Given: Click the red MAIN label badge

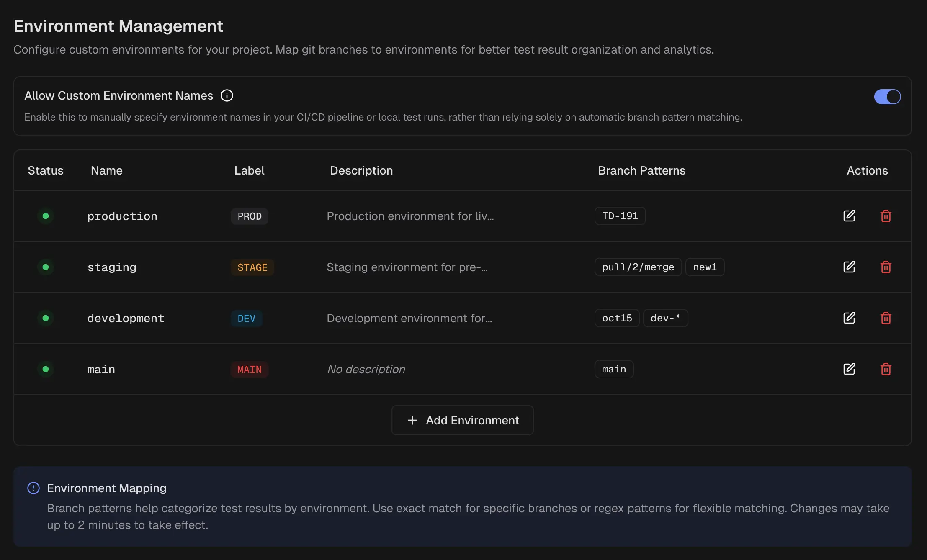Looking at the screenshot, I should point(249,370).
